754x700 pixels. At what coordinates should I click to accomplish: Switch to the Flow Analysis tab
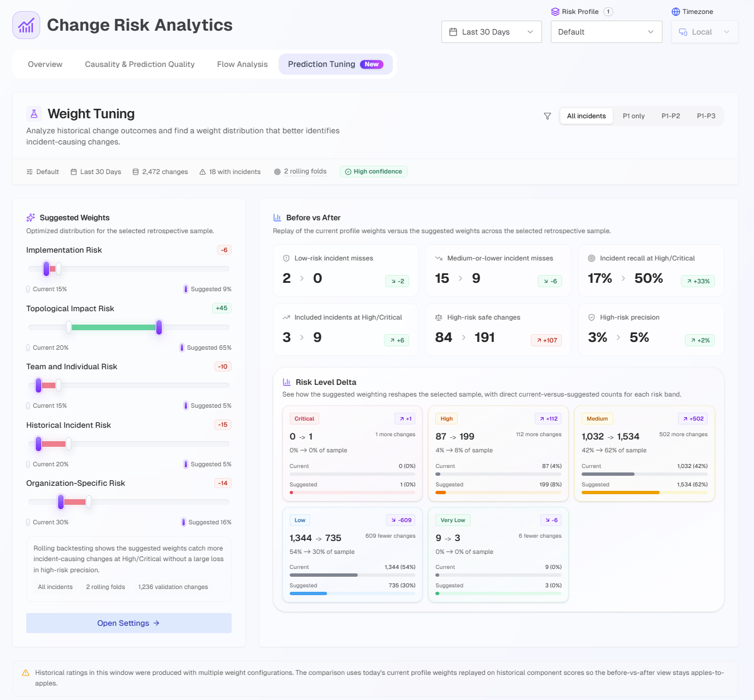242,64
